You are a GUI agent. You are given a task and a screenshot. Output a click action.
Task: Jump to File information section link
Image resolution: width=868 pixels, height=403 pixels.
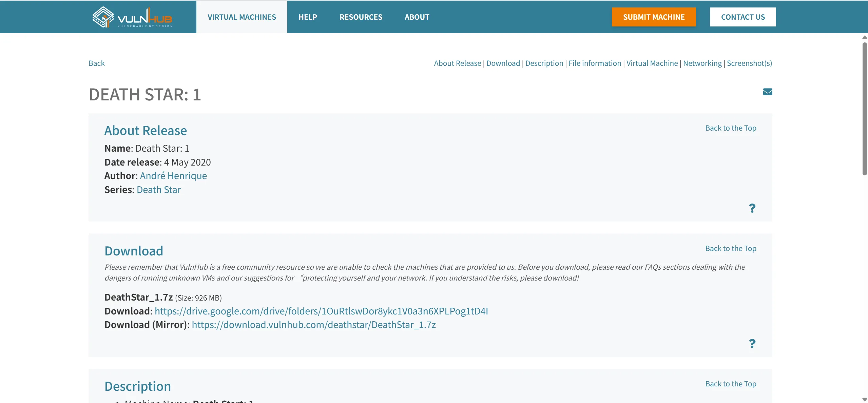(x=595, y=63)
